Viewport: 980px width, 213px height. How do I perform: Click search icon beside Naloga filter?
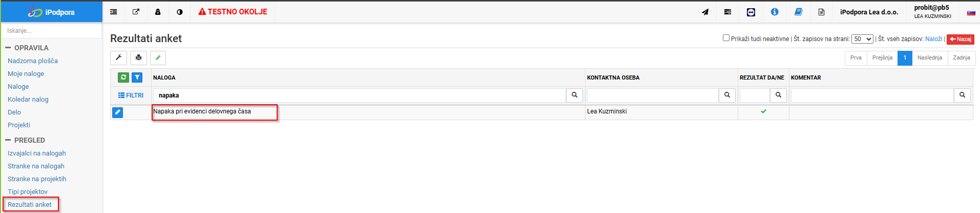click(x=574, y=95)
